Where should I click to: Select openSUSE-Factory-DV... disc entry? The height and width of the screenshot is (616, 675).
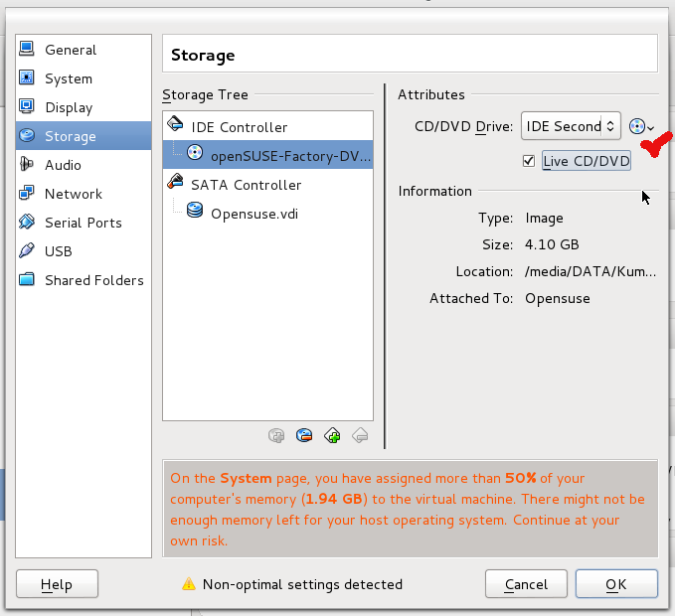click(x=267, y=155)
